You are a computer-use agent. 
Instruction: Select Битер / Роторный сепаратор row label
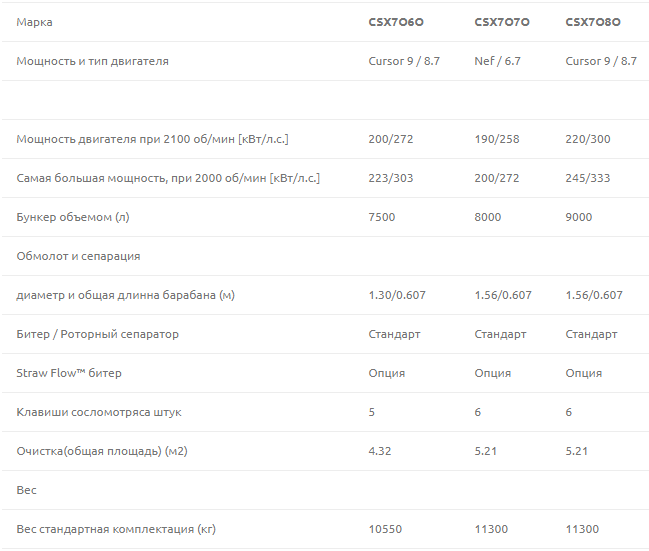(98, 334)
